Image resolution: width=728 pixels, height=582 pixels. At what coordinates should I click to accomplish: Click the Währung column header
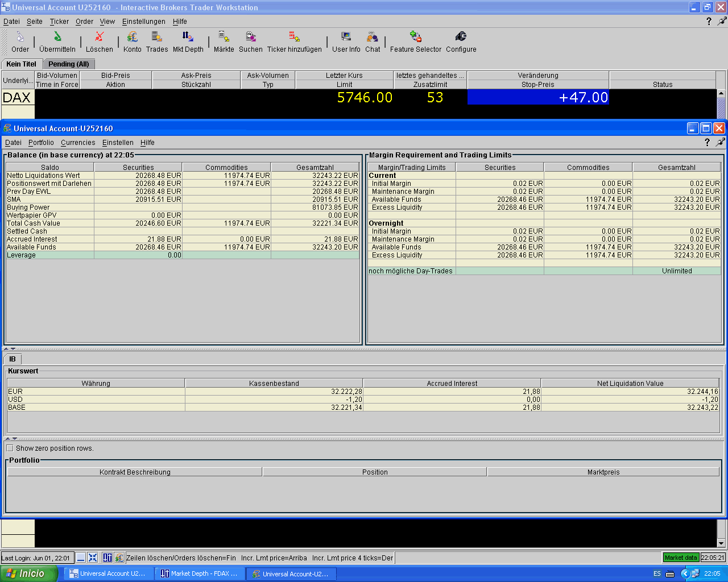(96, 383)
